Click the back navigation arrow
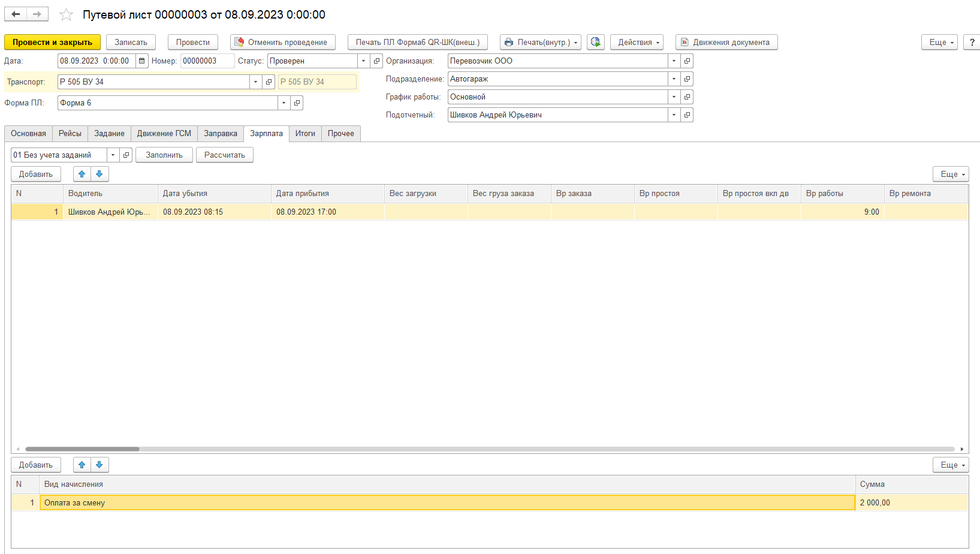Viewport: 980px width, 554px height. coord(16,14)
